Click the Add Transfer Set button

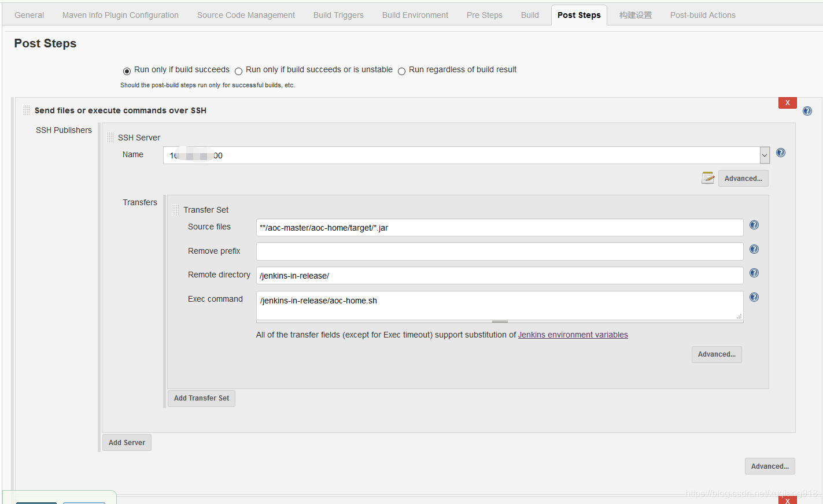tap(201, 398)
